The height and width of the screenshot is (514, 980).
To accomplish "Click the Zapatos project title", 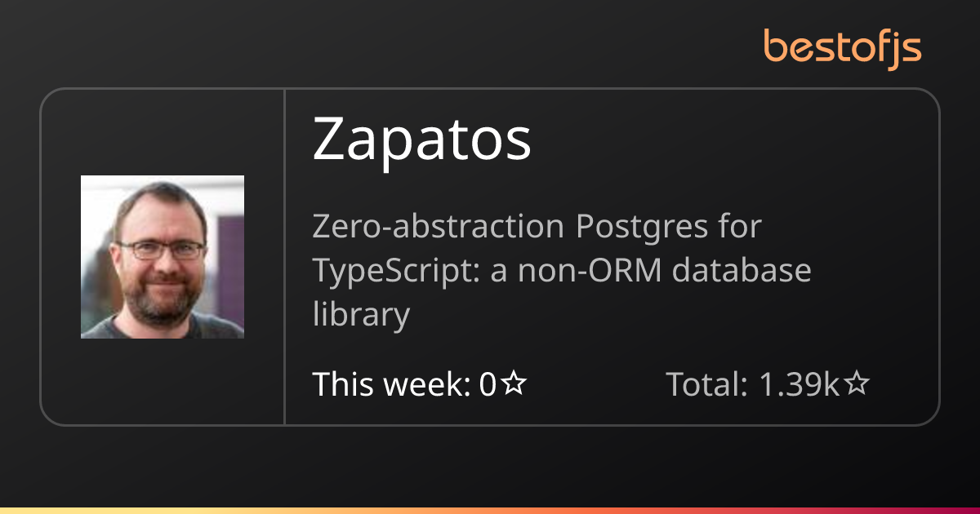I will click(x=421, y=140).
